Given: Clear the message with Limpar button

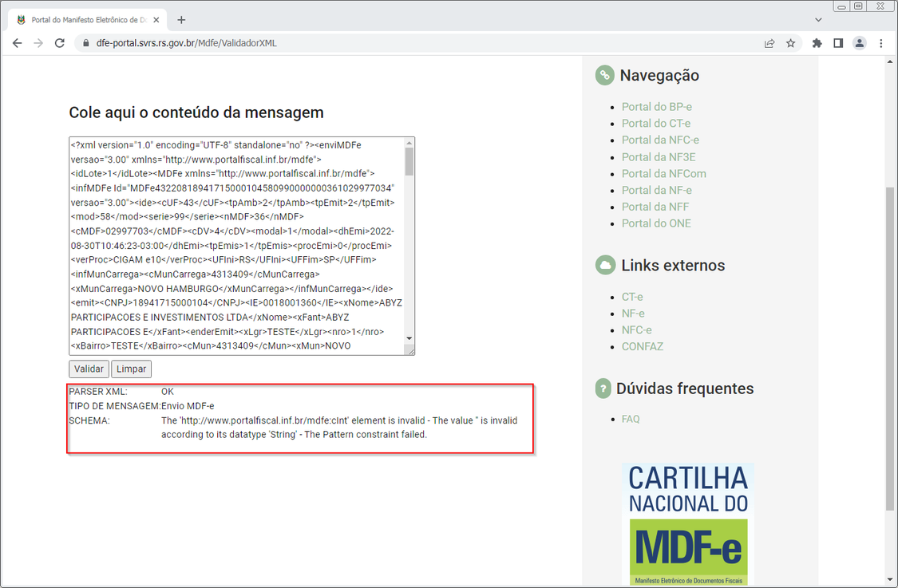Looking at the screenshot, I should click(131, 369).
